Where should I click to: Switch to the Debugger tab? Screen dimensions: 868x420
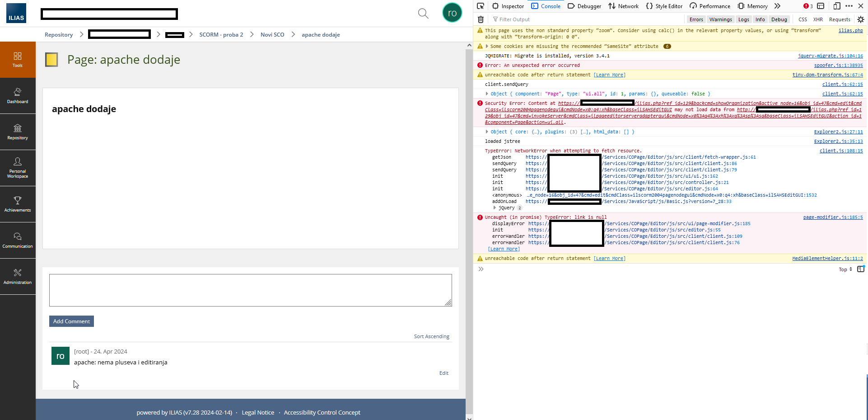584,6
